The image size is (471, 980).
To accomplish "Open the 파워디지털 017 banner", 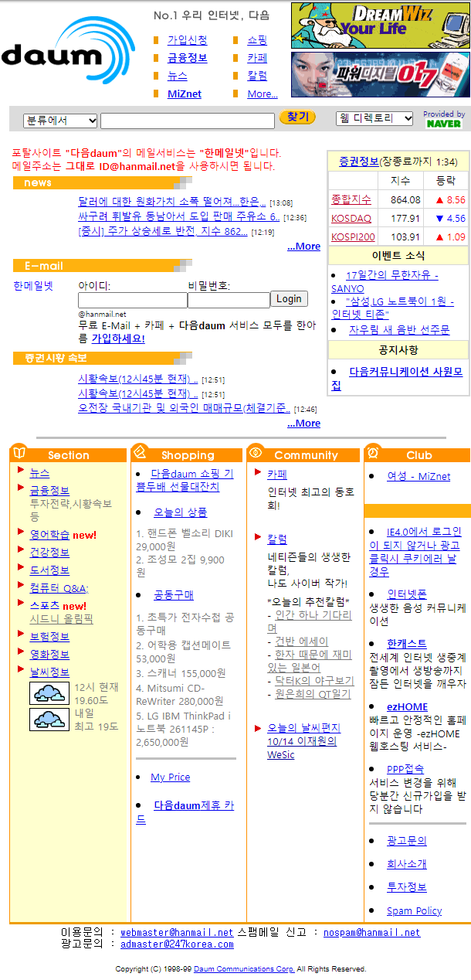I will point(380,74).
